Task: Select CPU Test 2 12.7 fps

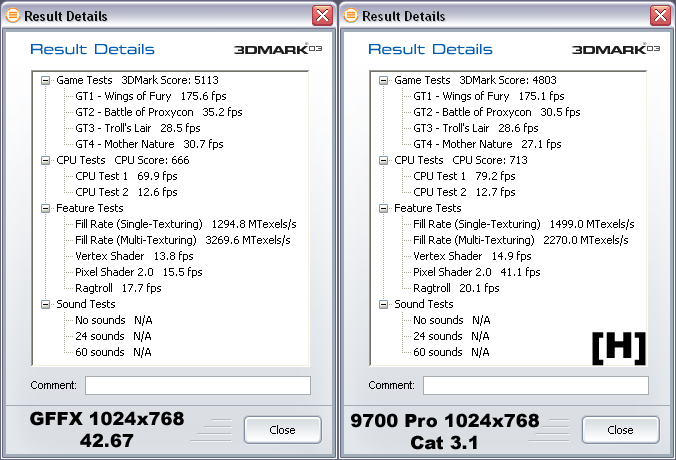Action: (x=464, y=192)
